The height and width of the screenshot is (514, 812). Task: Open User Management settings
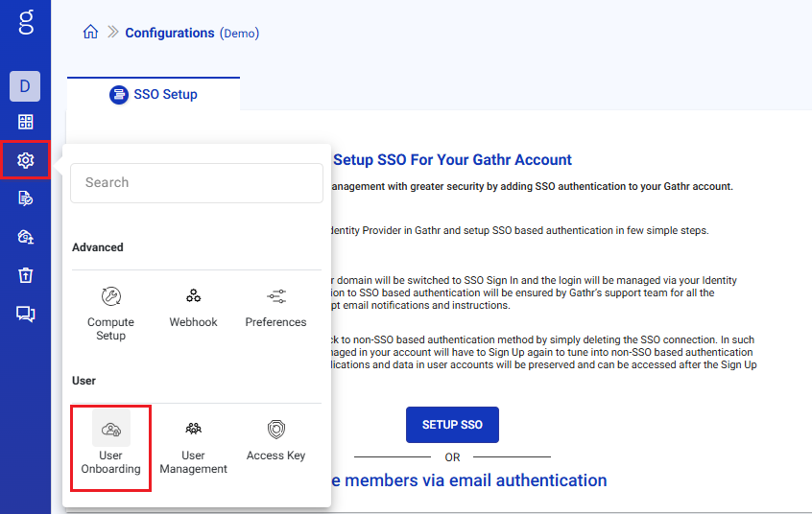click(194, 448)
